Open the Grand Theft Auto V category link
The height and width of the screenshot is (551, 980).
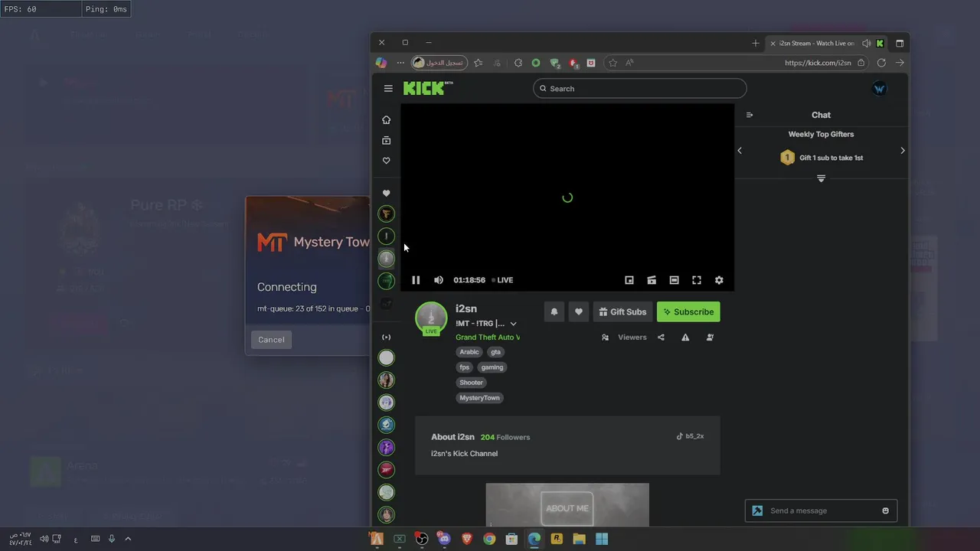pyautogui.click(x=488, y=337)
